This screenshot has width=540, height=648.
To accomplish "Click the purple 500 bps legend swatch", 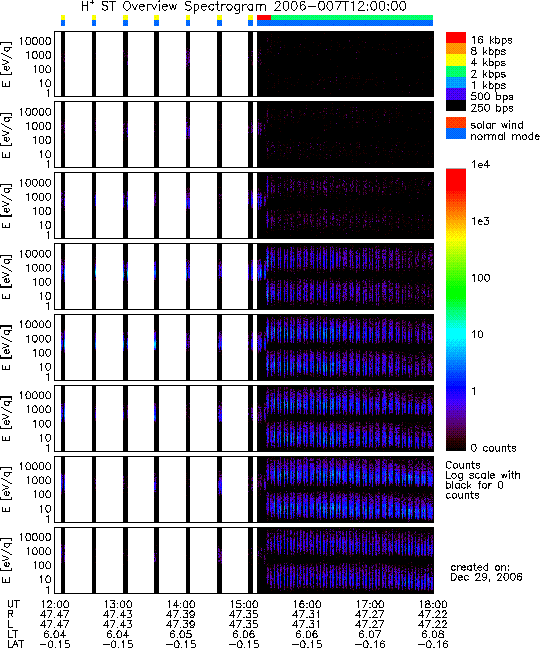I will point(456,94).
